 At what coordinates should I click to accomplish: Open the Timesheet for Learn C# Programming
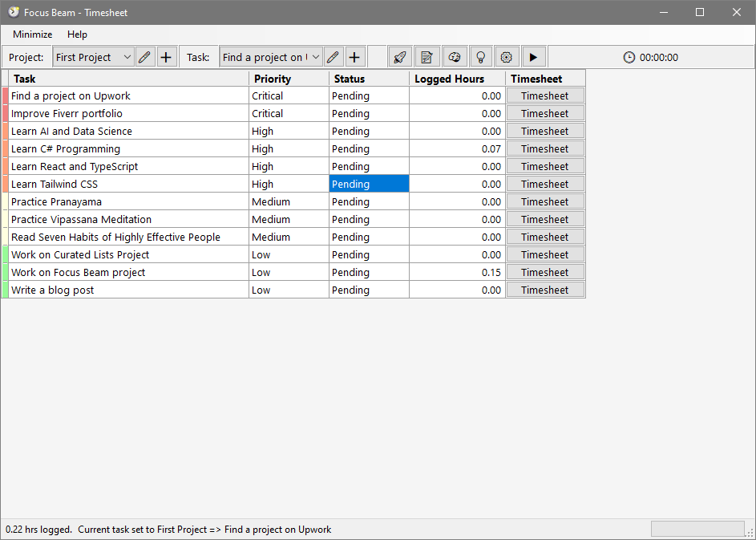544,148
